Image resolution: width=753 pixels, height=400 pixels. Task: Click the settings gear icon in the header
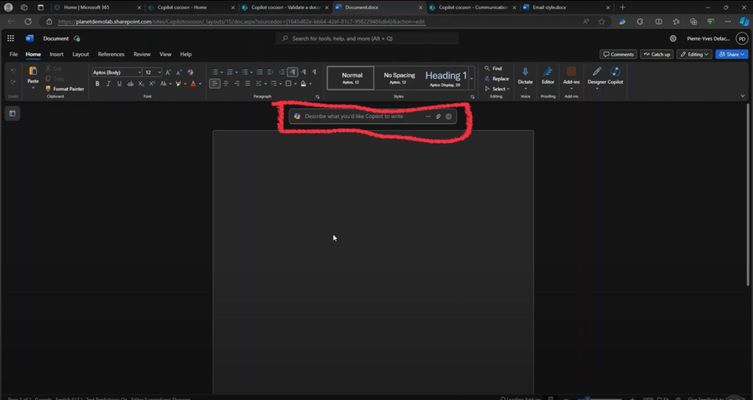[673, 38]
